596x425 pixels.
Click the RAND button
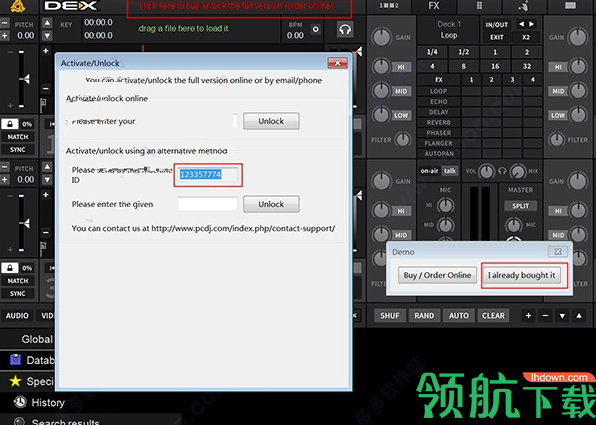(x=424, y=316)
